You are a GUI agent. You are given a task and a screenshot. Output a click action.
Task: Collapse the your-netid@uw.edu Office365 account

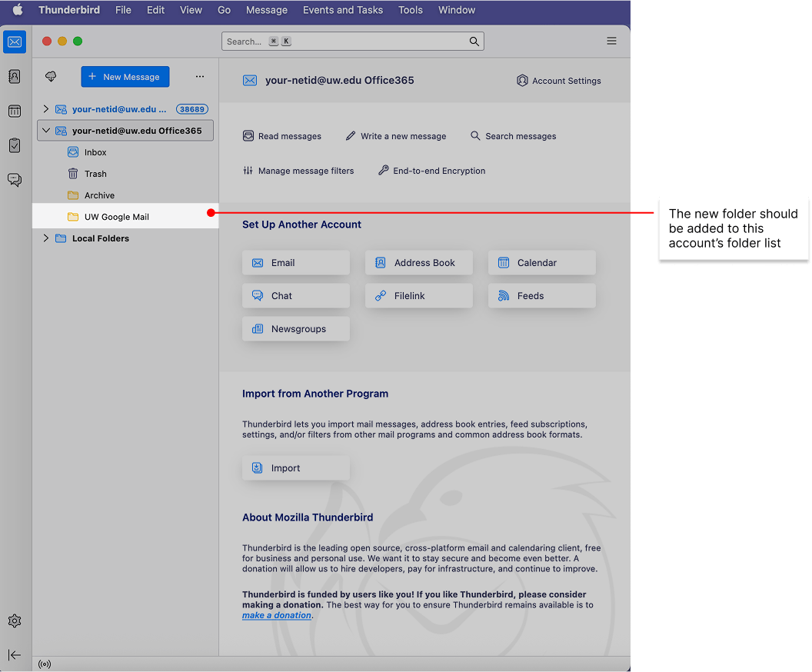tap(46, 131)
